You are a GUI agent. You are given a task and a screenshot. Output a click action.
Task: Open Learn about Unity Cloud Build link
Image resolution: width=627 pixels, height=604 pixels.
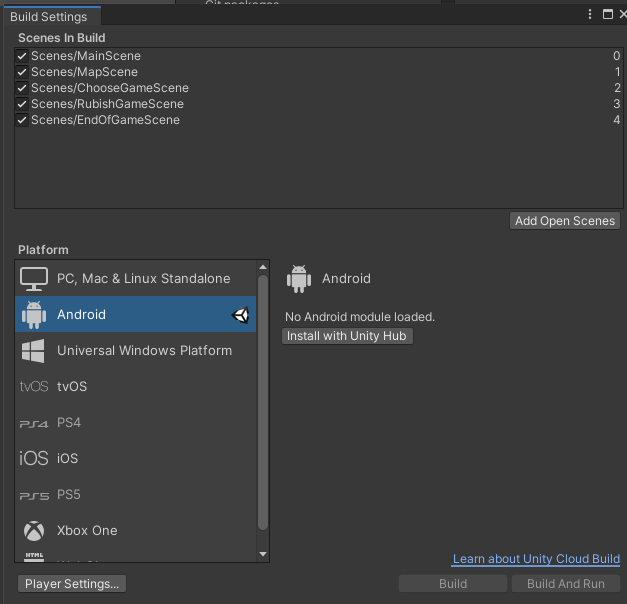[536, 559]
